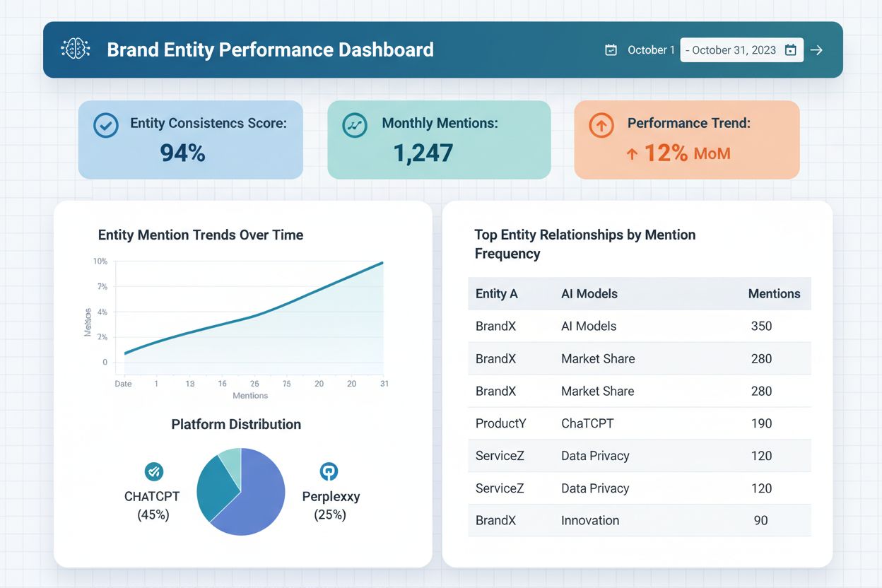This screenshot has height=588, width=882.
Task: Click the calendar icon inside the date field
Action: point(791,49)
